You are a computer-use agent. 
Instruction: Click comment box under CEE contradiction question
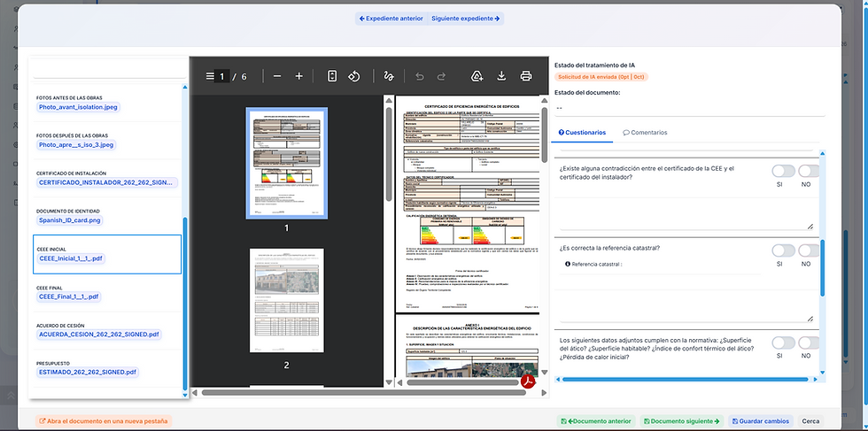pos(687,214)
